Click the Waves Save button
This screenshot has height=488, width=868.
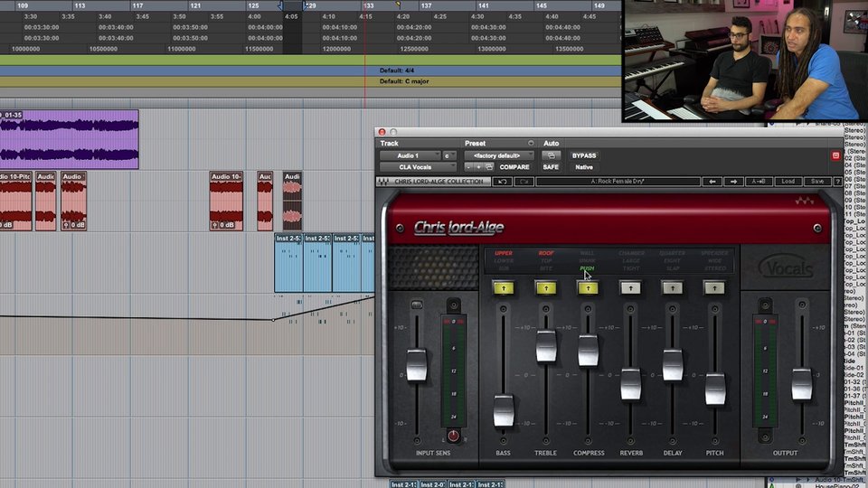817,182
